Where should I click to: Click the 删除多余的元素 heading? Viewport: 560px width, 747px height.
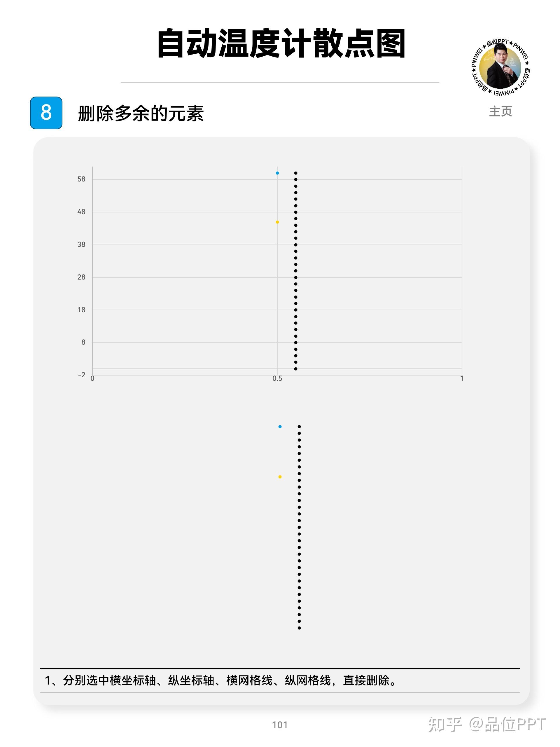point(141,114)
